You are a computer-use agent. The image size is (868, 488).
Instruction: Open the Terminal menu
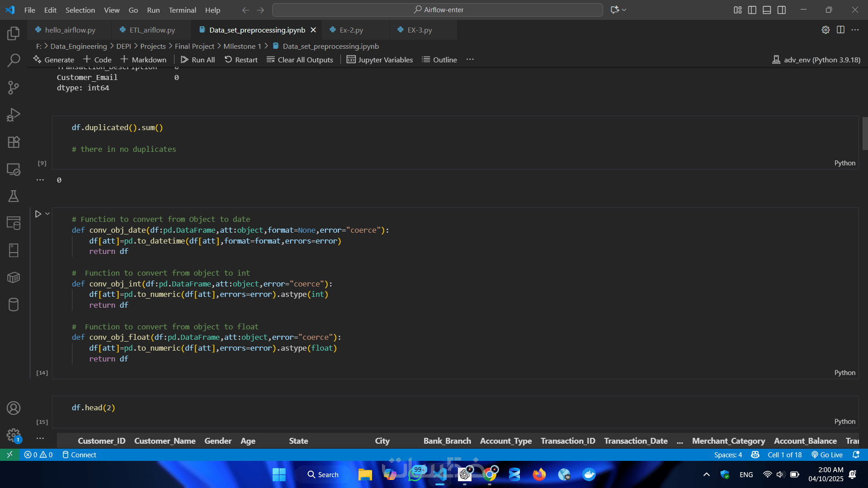tap(182, 10)
